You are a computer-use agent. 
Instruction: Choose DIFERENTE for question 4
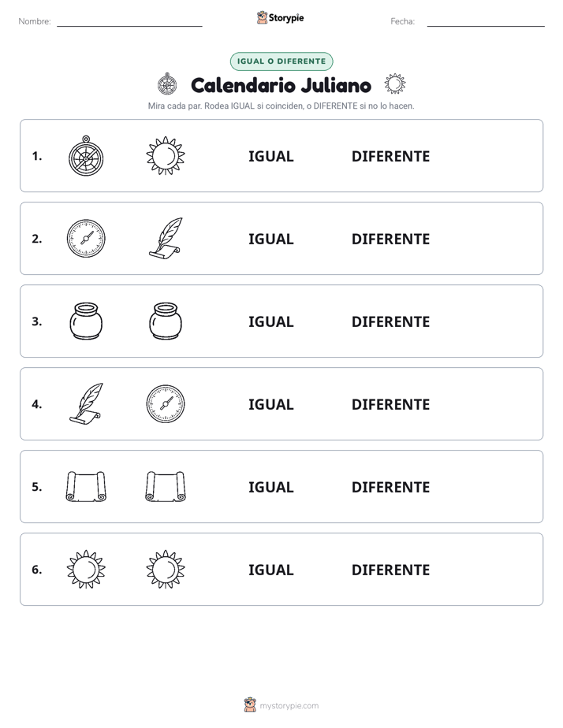point(390,404)
